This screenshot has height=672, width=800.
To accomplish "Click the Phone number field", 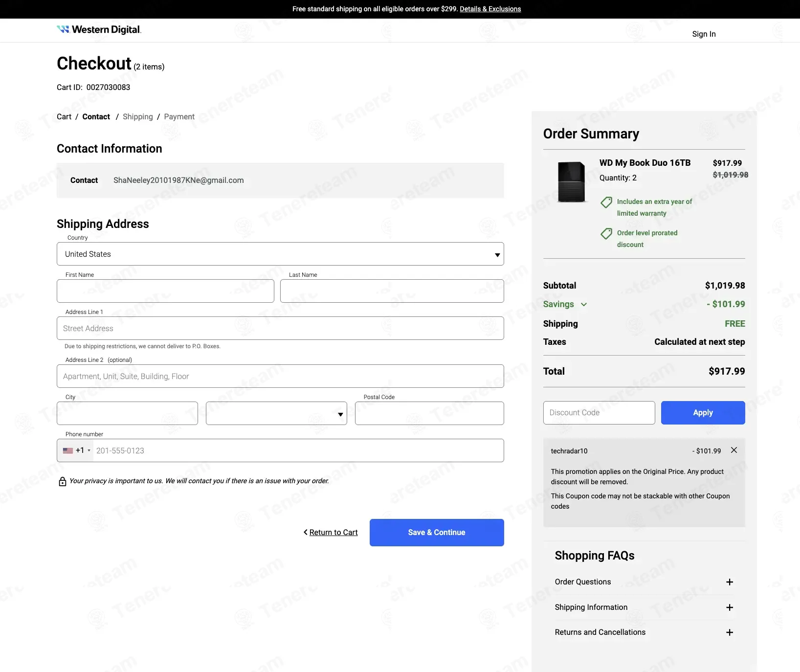I will 298,450.
